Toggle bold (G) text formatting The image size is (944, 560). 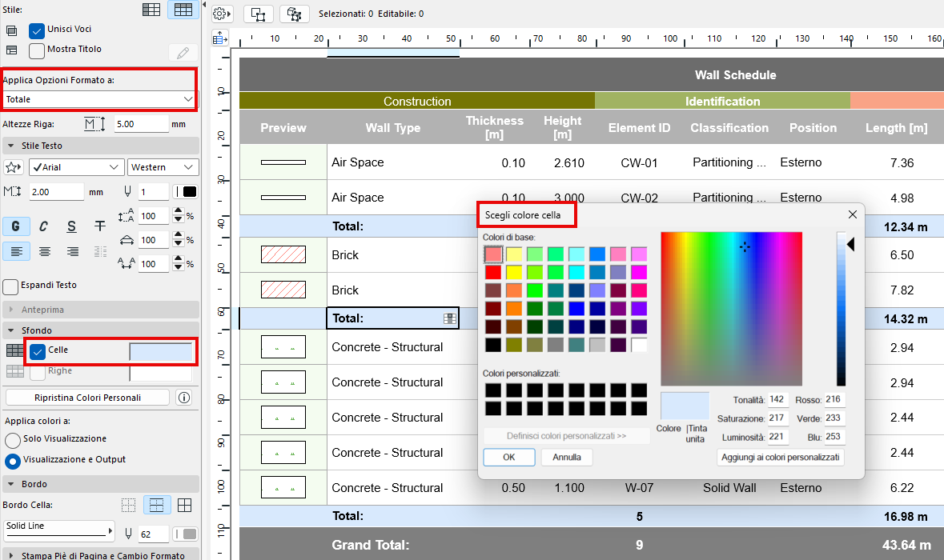16,226
